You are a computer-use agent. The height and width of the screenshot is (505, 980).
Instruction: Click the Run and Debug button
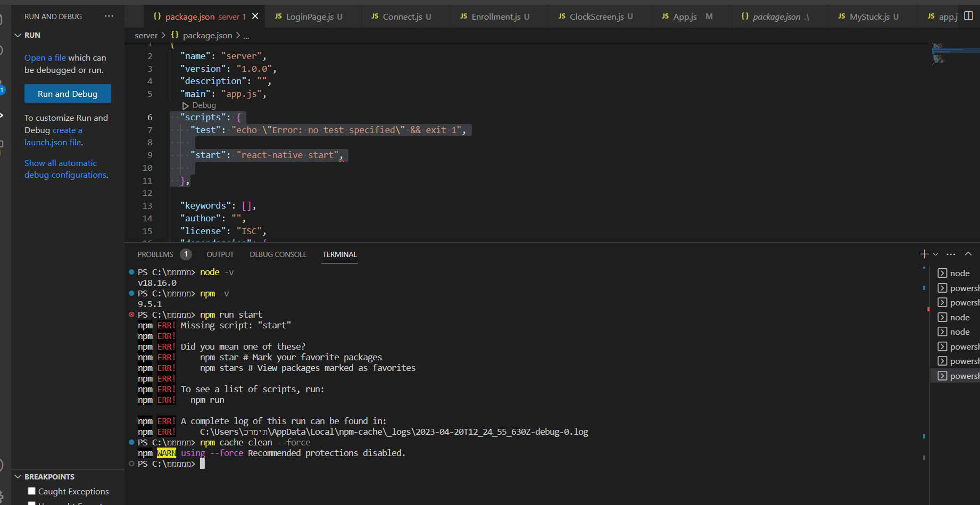point(68,94)
